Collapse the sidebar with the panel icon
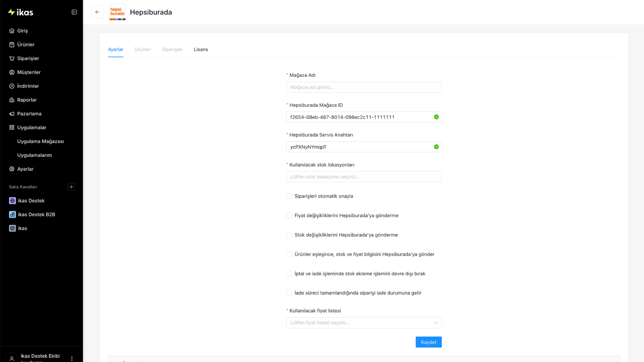Viewport: 644px width, 362px height. (x=74, y=12)
